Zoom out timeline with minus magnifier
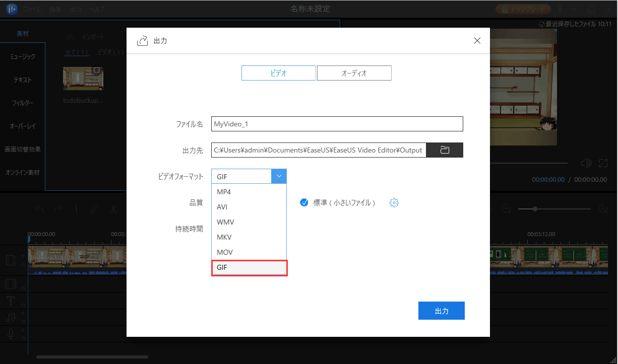 pos(507,209)
